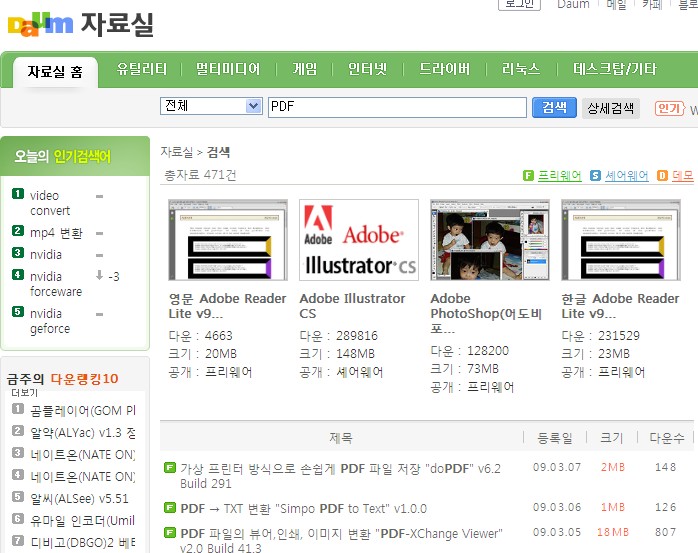Open Adobe Illustrator CS thumbnail image
The image size is (698, 553).
point(359,240)
